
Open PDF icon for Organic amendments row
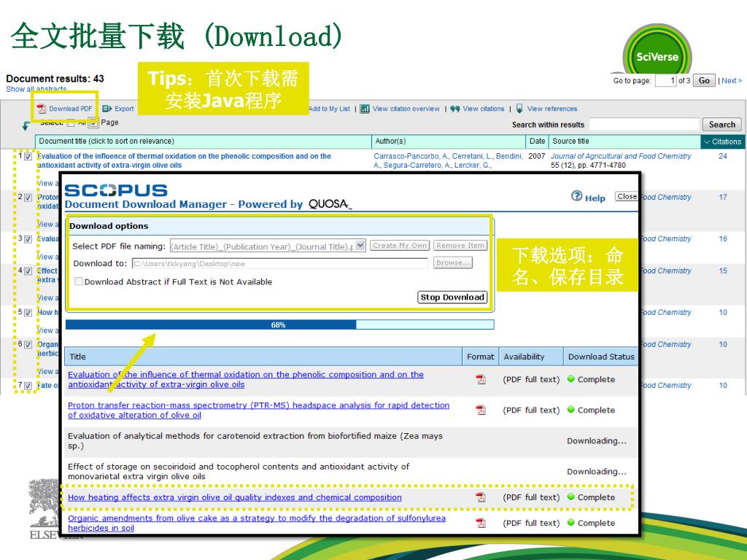pos(481,523)
